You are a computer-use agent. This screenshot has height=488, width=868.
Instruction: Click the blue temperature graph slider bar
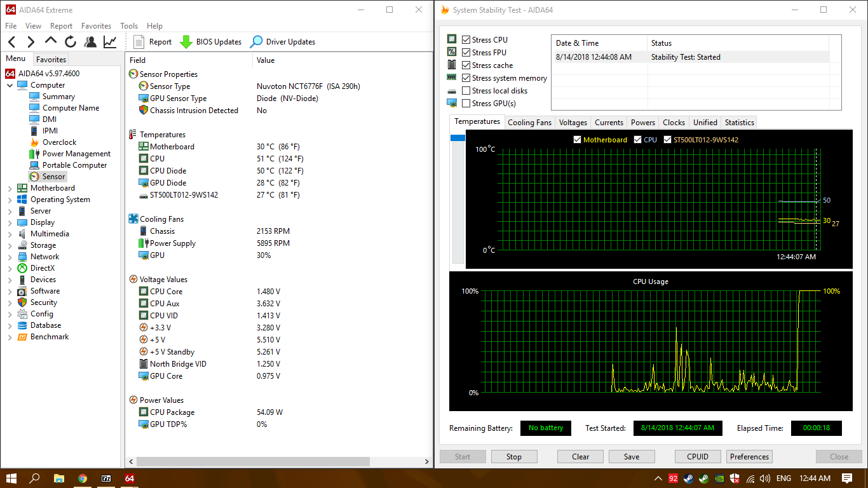(458, 138)
